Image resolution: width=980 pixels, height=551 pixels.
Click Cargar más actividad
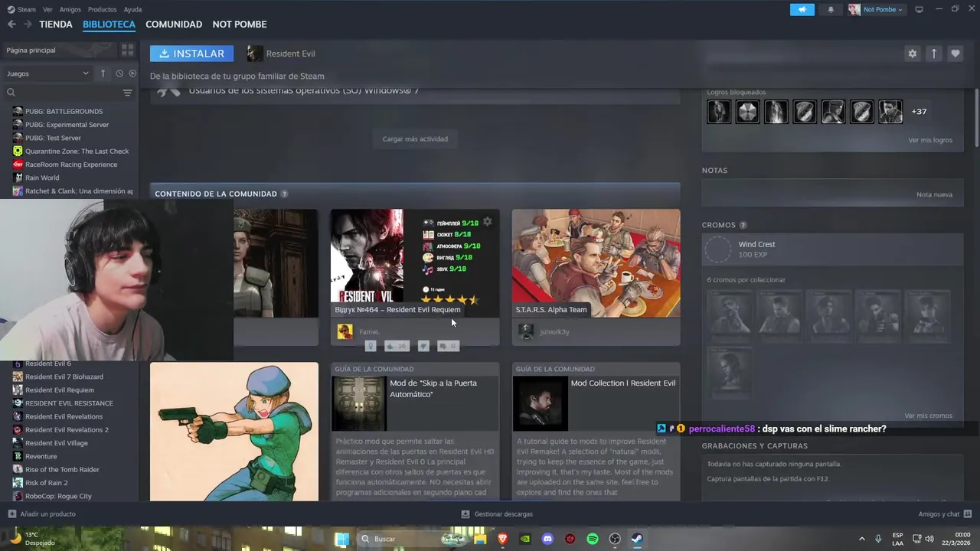click(x=415, y=139)
